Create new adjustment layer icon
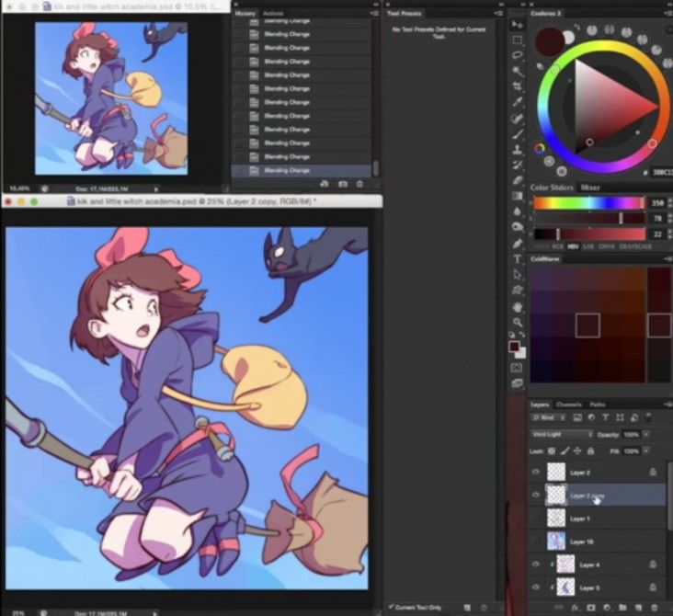Screen dimensions: 673x616 607,608
